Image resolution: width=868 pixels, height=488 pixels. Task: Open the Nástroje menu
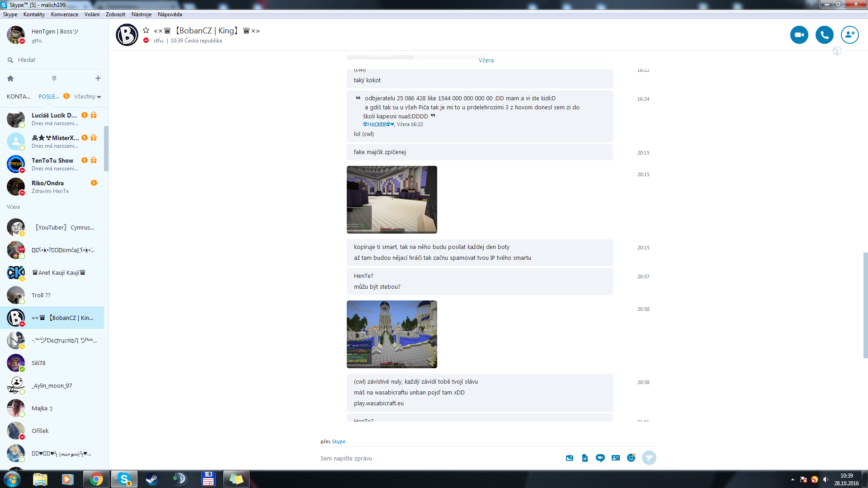(142, 14)
